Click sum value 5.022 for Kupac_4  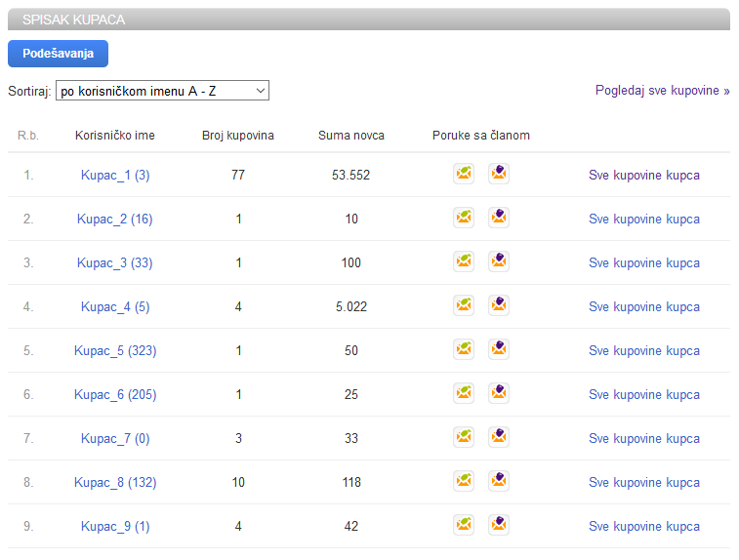[x=351, y=307]
